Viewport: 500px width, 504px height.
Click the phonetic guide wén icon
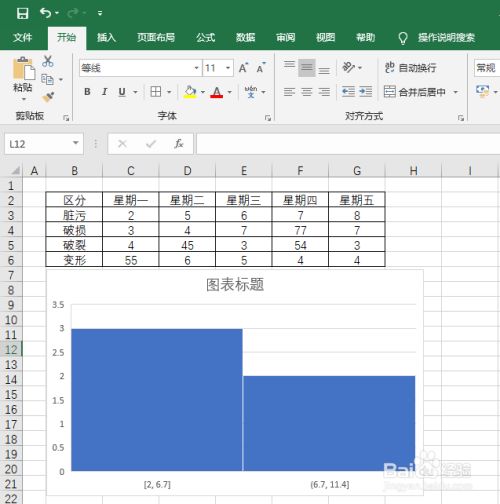(x=251, y=92)
